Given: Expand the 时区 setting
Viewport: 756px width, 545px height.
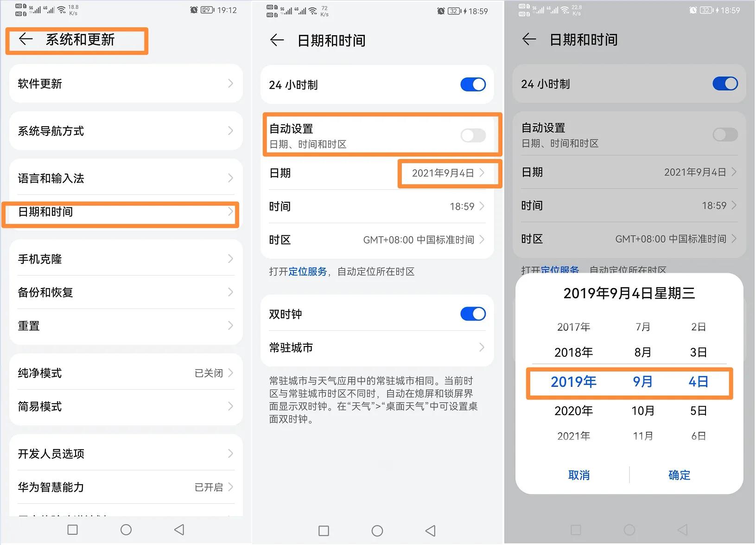Looking at the screenshot, I should pos(376,240).
